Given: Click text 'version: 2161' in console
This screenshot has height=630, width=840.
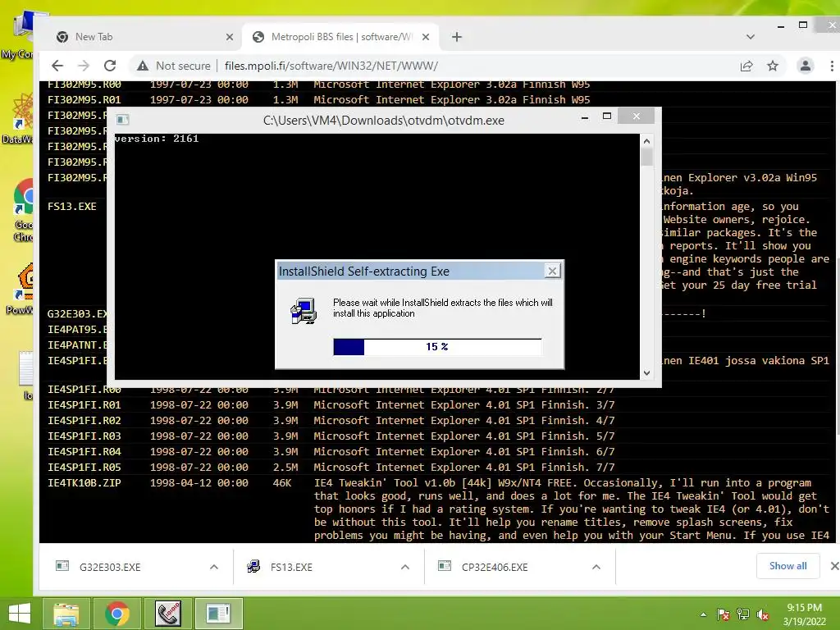Looking at the screenshot, I should [x=157, y=138].
